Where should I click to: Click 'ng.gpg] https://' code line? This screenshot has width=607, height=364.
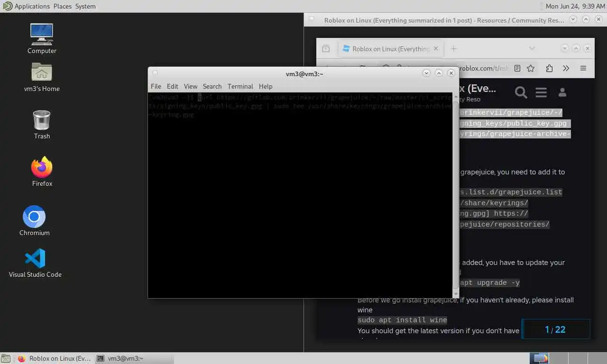pyautogui.click(x=494, y=213)
